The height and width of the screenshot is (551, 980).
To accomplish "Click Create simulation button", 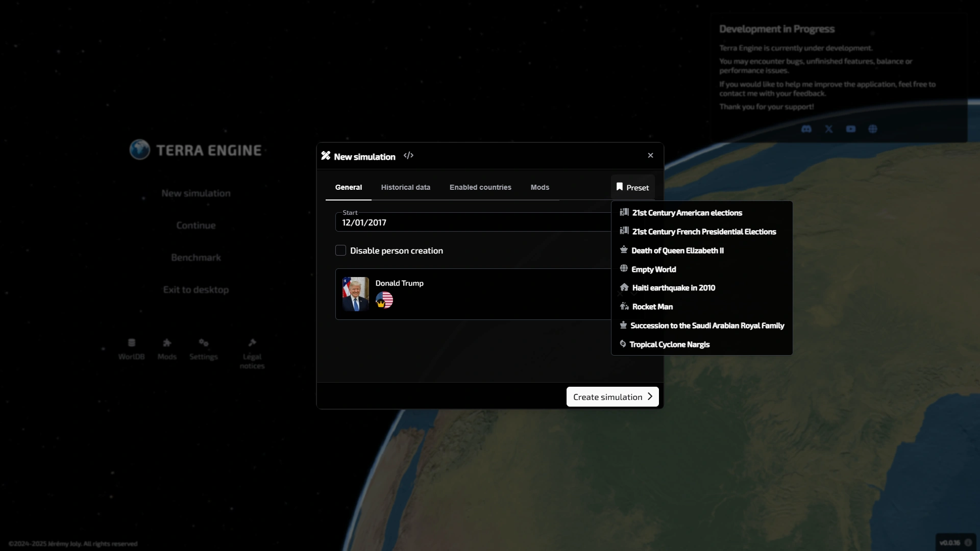I will [x=612, y=397].
